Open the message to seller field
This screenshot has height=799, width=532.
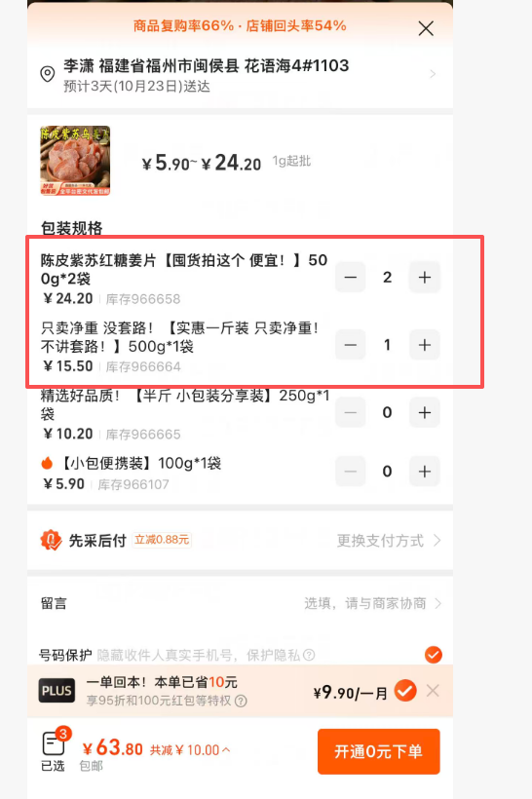pyautogui.click(x=240, y=604)
